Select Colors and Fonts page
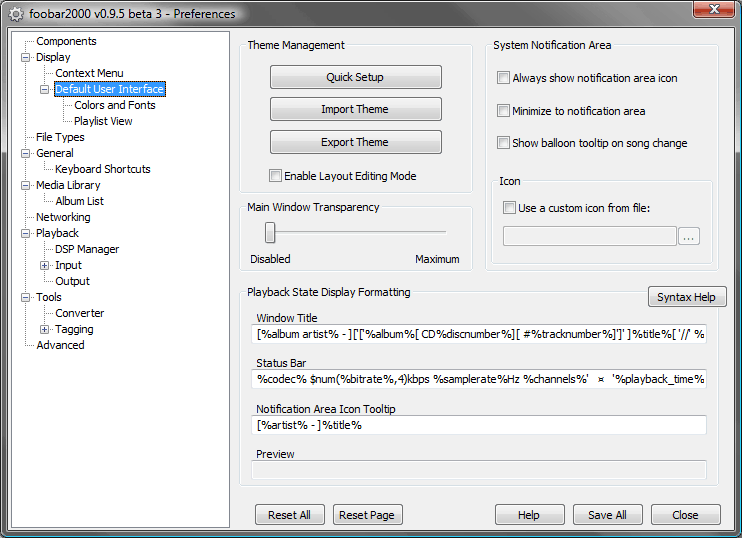The width and height of the screenshot is (742, 538). point(114,105)
